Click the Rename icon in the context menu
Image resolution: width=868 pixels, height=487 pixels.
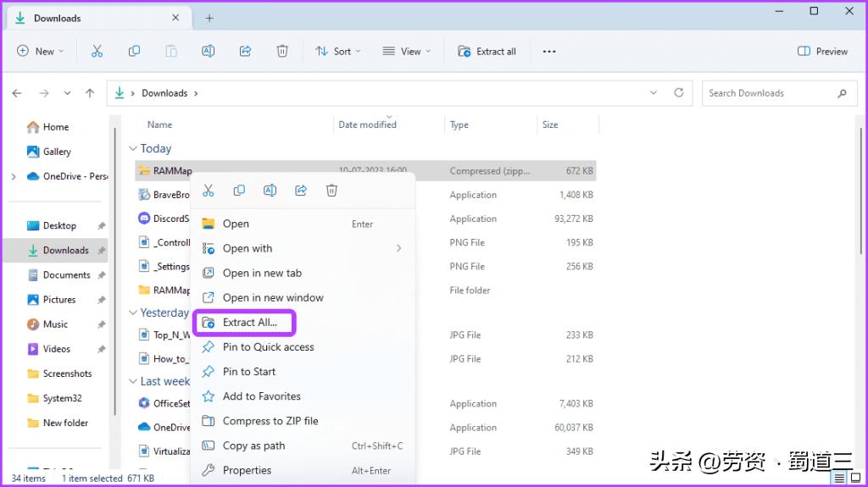tap(270, 191)
